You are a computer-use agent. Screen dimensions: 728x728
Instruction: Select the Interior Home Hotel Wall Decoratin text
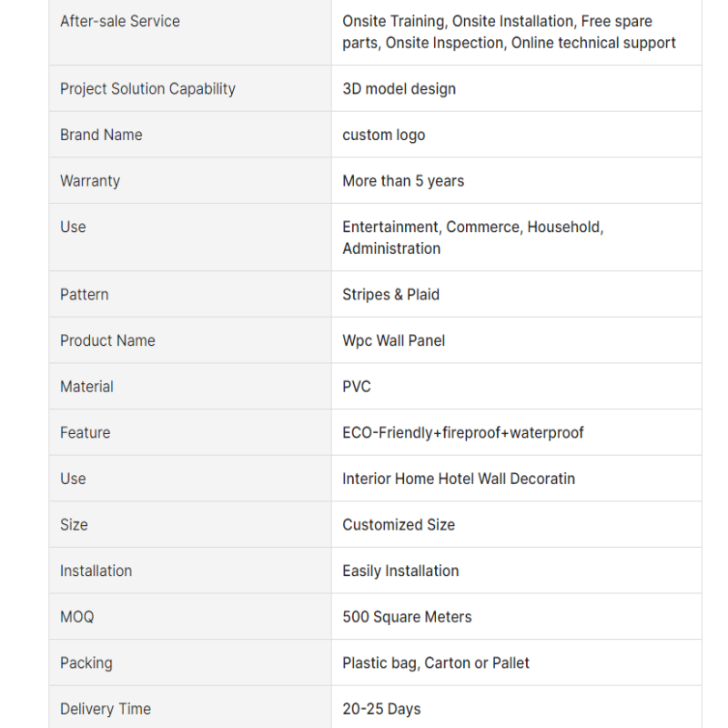[x=459, y=479]
